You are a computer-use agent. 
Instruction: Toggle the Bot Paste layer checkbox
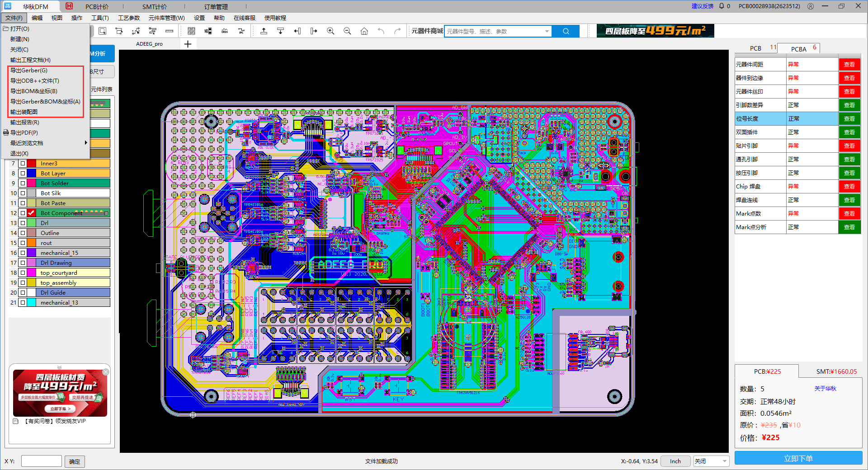(x=23, y=203)
